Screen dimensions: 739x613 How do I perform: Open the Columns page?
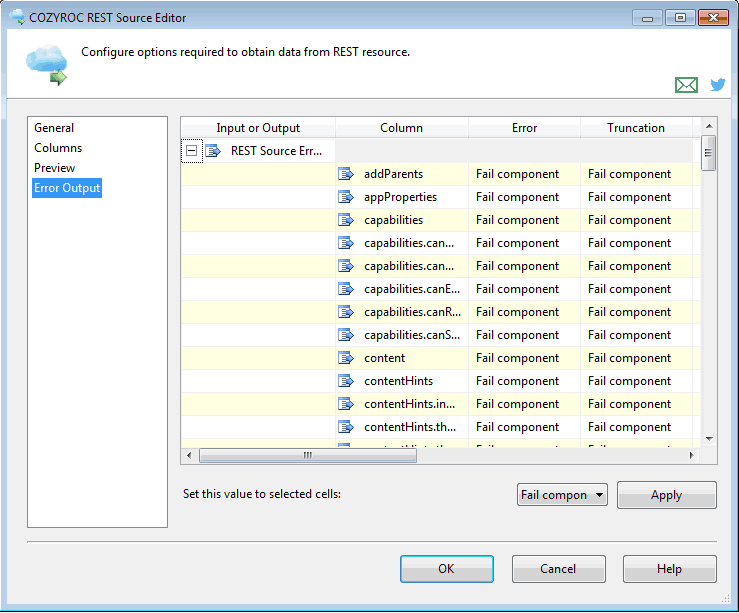58,148
